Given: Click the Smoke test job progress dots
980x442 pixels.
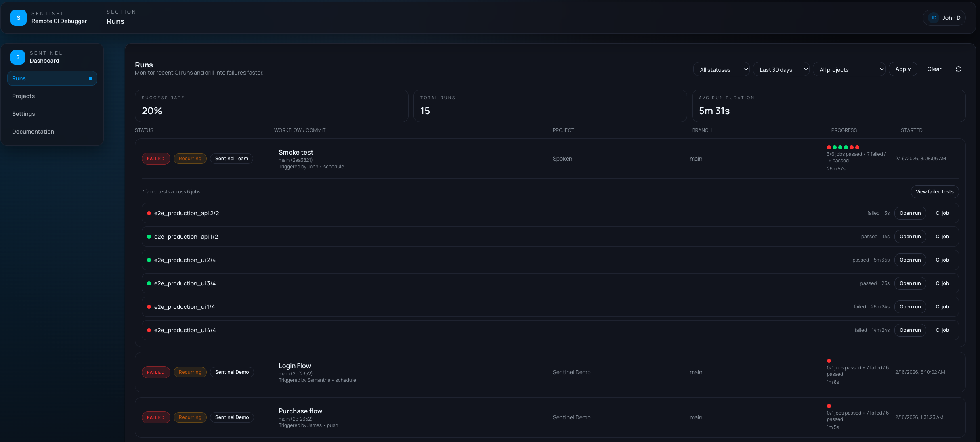Looking at the screenshot, I should 843,147.
